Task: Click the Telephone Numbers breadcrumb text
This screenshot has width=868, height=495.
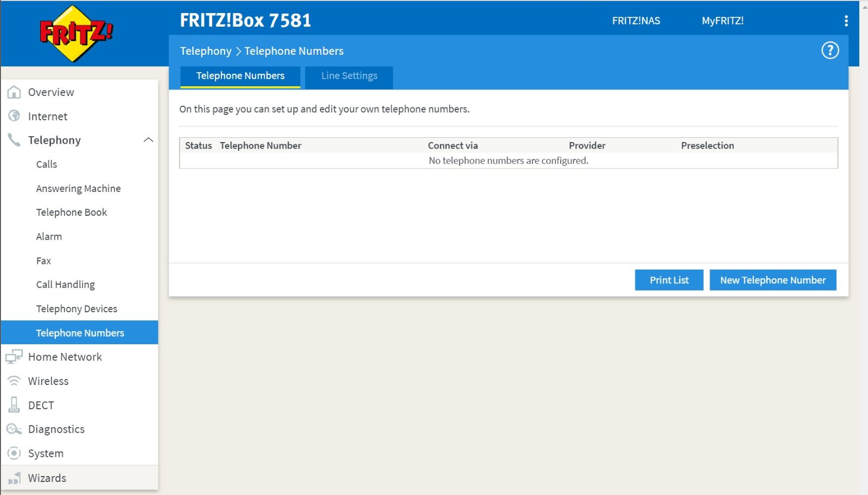Action: click(x=294, y=51)
